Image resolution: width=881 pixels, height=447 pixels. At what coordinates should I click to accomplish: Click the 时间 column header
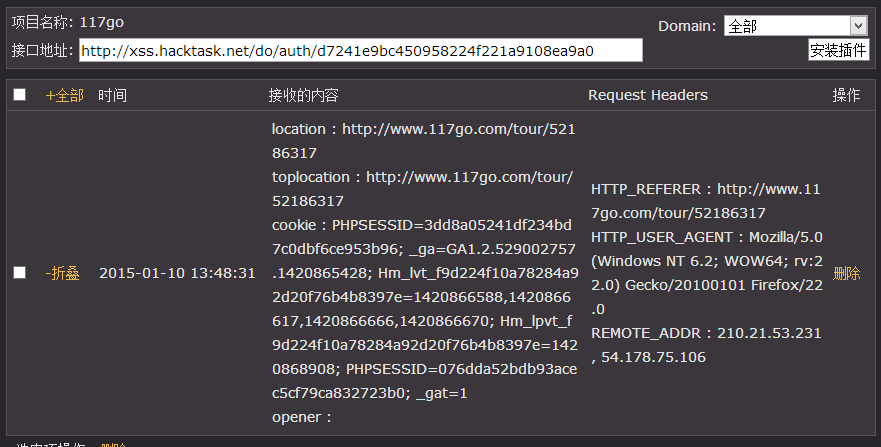pos(112,95)
